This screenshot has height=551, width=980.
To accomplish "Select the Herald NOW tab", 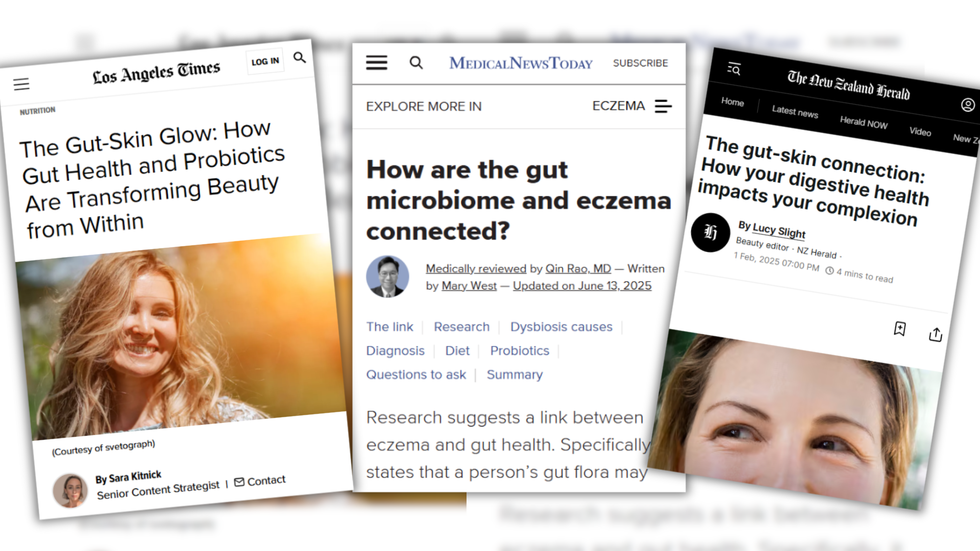I will (864, 122).
